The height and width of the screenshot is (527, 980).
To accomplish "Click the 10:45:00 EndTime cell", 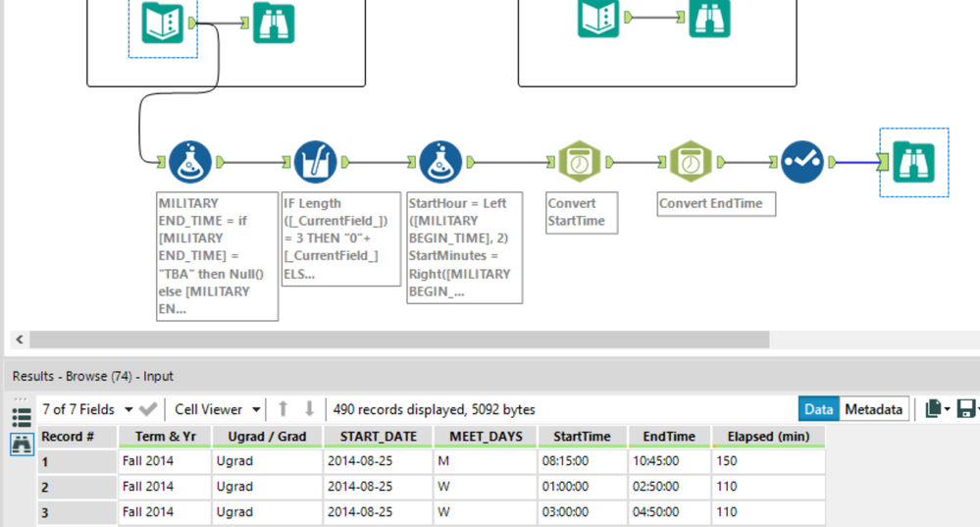I will [669, 461].
